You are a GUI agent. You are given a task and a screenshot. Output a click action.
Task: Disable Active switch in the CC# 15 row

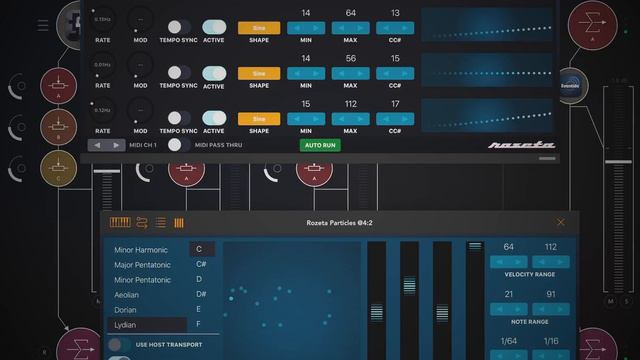point(214,73)
